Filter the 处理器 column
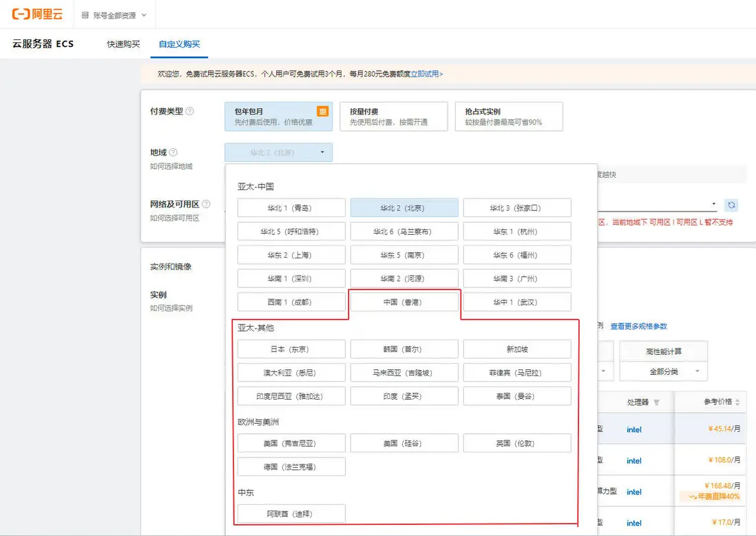The height and width of the screenshot is (536, 756). coord(656,402)
